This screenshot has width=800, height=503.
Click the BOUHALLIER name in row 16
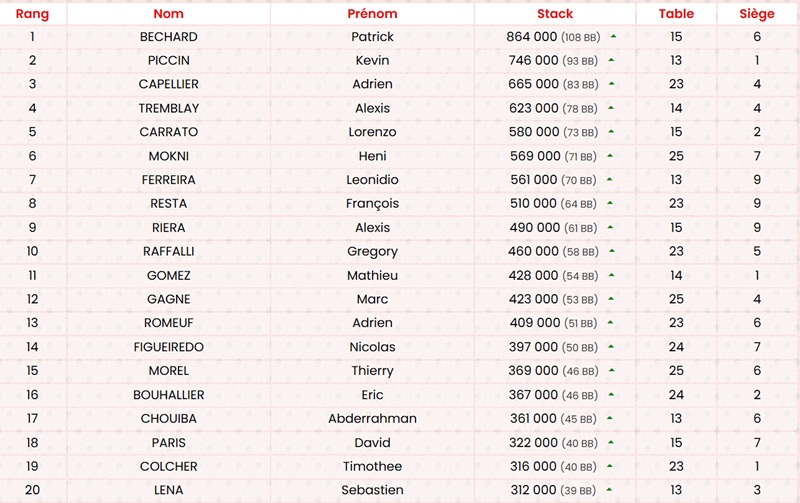click(169, 395)
